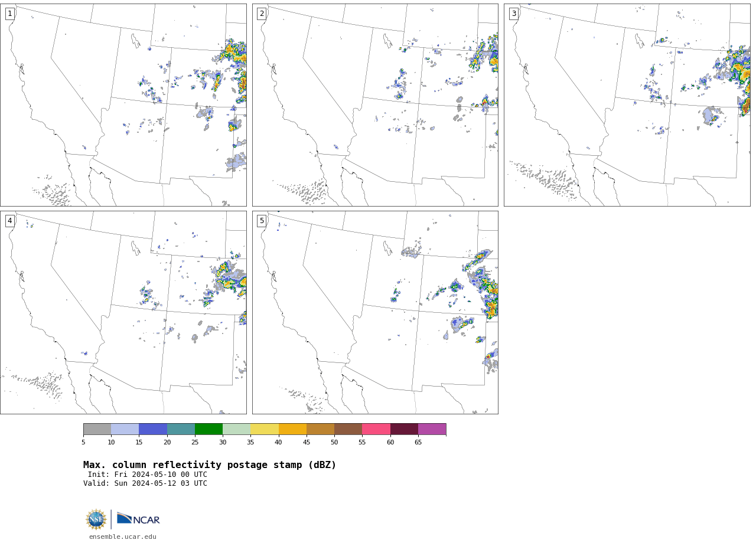Click the colorbar tick label 15
Screen dimensions: 756x543
click(x=139, y=442)
